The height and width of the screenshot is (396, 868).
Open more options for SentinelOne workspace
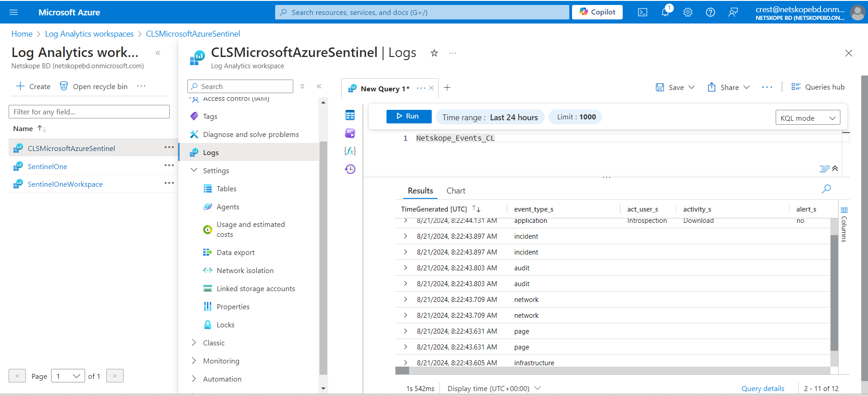tap(169, 165)
